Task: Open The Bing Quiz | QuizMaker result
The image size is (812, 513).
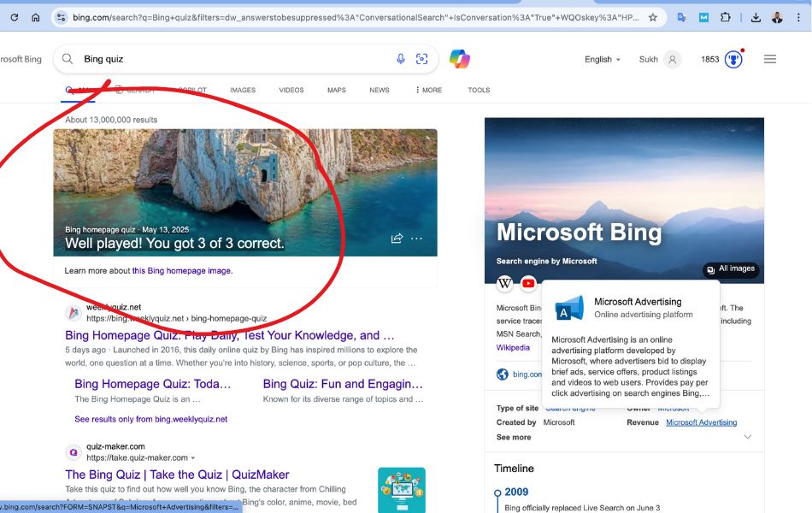Action: click(x=177, y=475)
